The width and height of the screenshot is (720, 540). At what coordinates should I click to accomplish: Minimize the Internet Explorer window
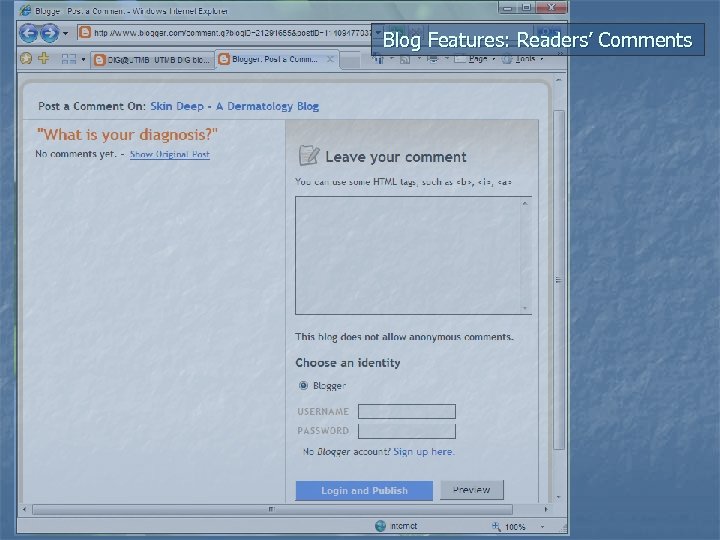[507, 7]
